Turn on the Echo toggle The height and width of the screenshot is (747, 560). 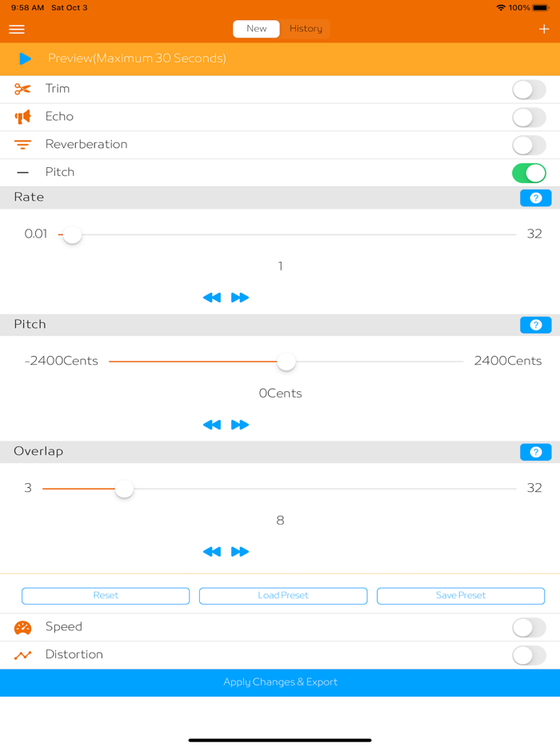(529, 117)
